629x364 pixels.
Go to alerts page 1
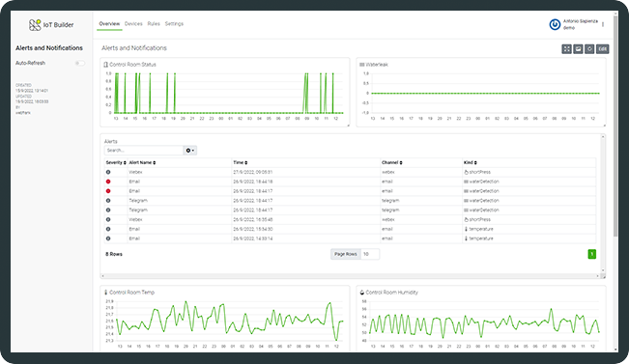coord(591,254)
